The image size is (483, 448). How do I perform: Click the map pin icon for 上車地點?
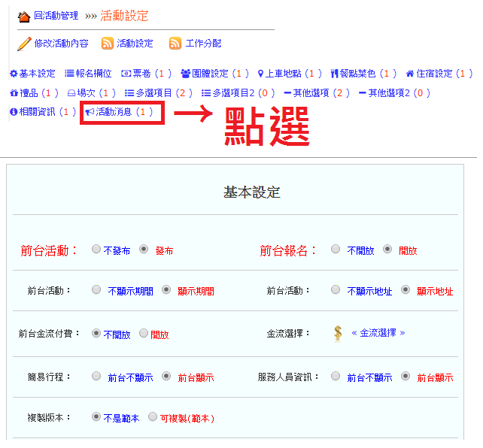tap(260, 74)
